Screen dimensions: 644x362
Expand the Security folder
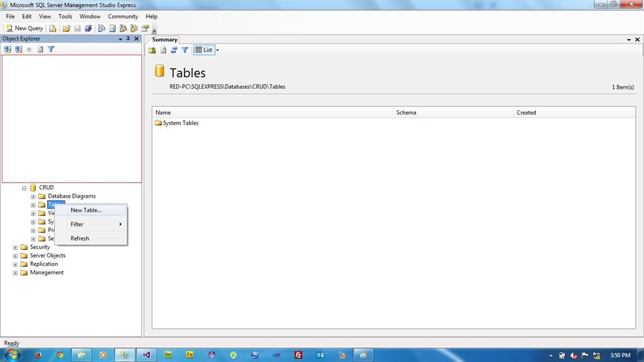point(15,247)
